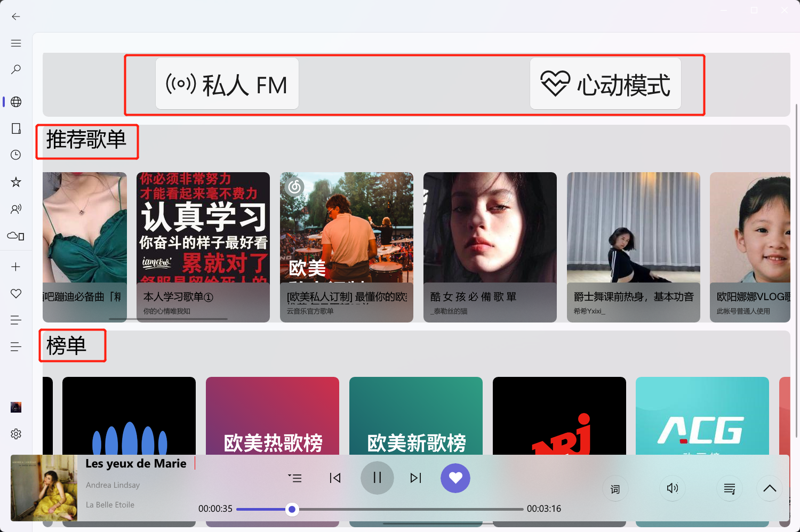
Task: Expand the full-screen player with the chevron
Action: (769, 488)
